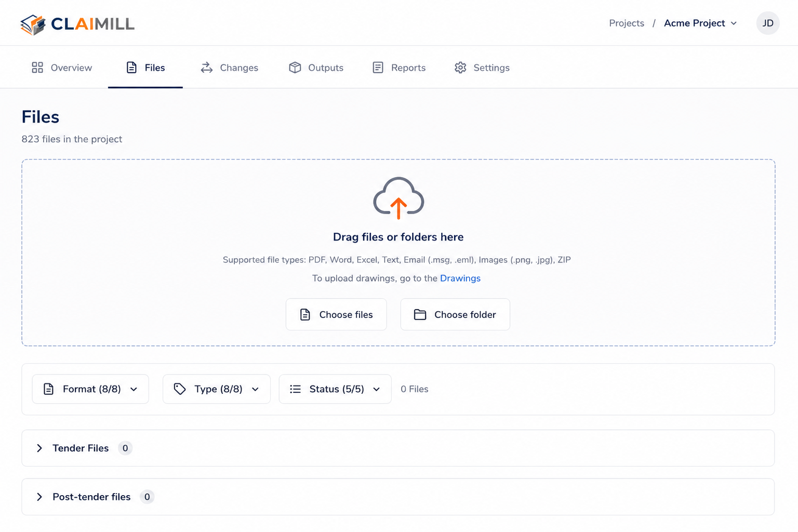Click the Type filter tag icon
The image size is (798, 532).
[x=180, y=389]
